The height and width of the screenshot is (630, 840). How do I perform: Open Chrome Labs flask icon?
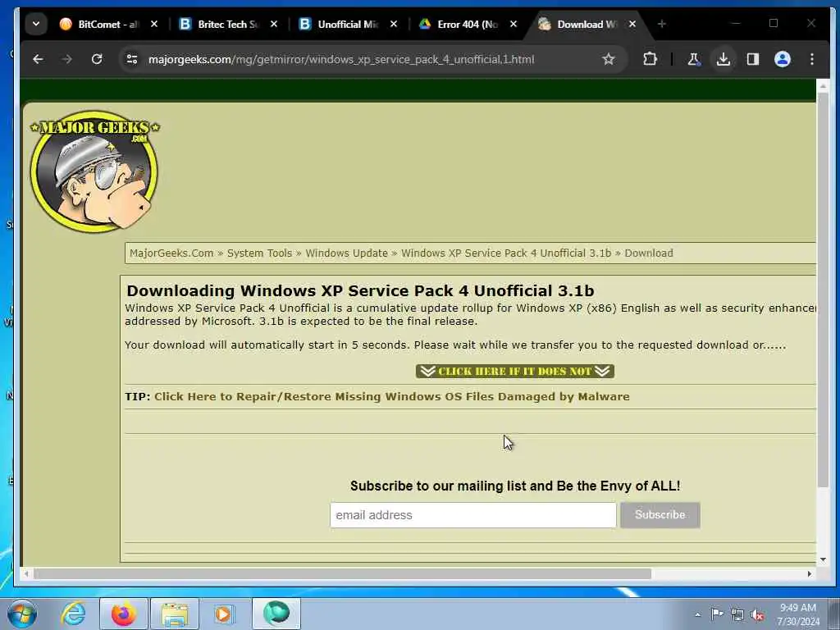pos(694,59)
